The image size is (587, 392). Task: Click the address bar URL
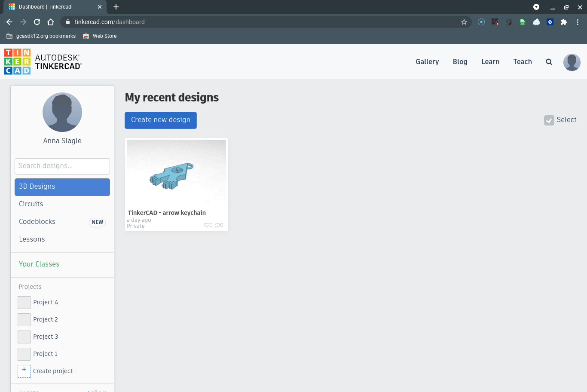click(110, 22)
